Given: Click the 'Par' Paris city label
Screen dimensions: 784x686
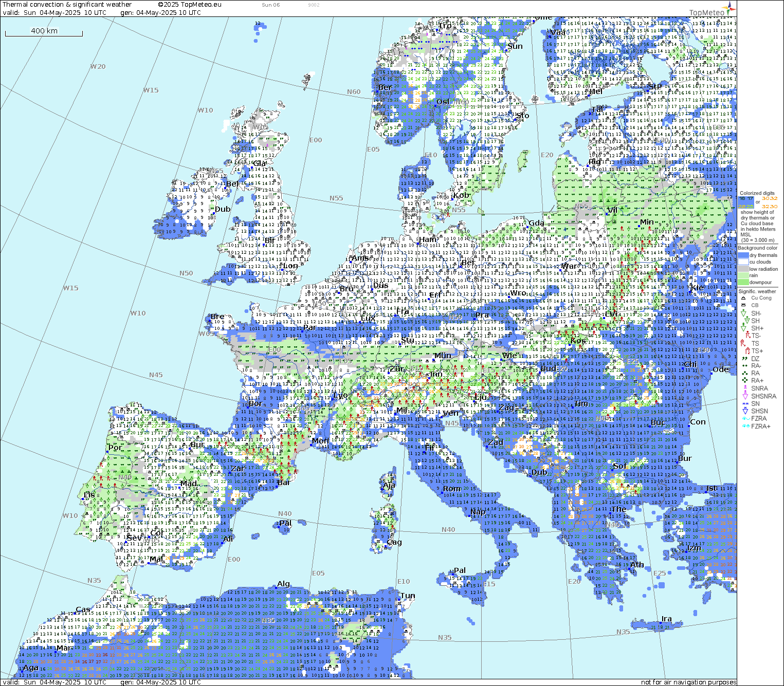Looking at the screenshot, I should 309,327.
